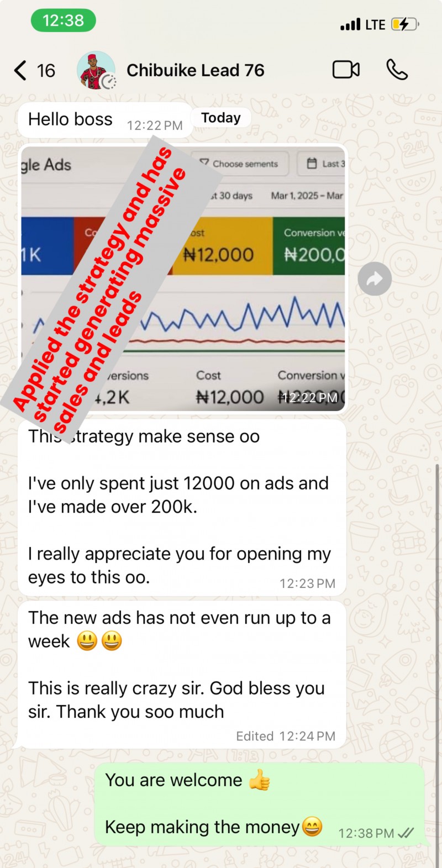Tap the cellular signal bars
Viewport: 442px width, 868px height.
click(x=350, y=24)
